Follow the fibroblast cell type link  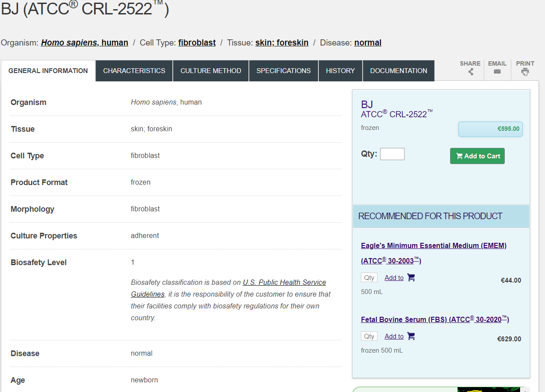pyautogui.click(x=197, y=43)
